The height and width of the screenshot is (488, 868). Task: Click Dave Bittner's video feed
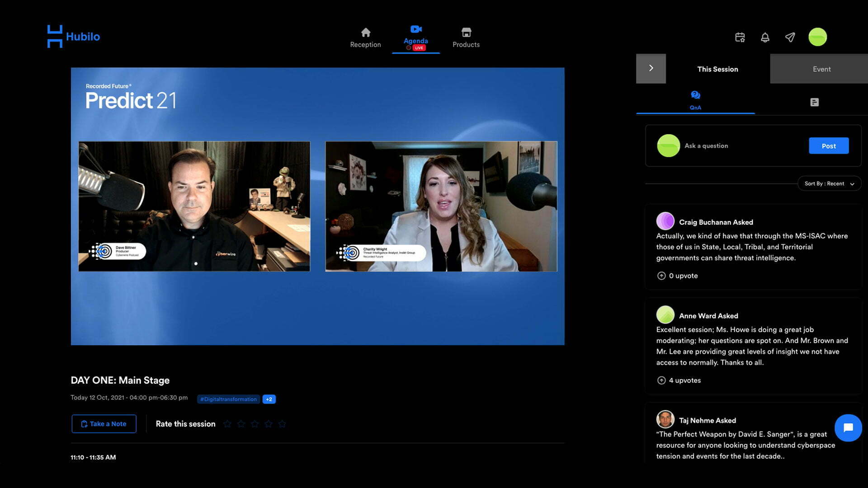194,206
